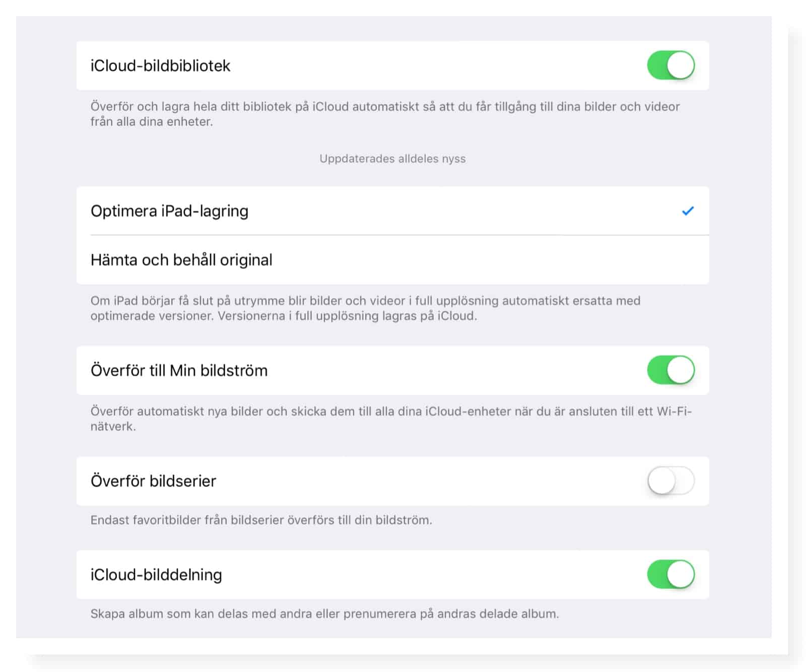The height and width of the screenshot is (672, 806).
Task: Click the blank space in the Överför bildserier row
Action: tap(428, 481)
